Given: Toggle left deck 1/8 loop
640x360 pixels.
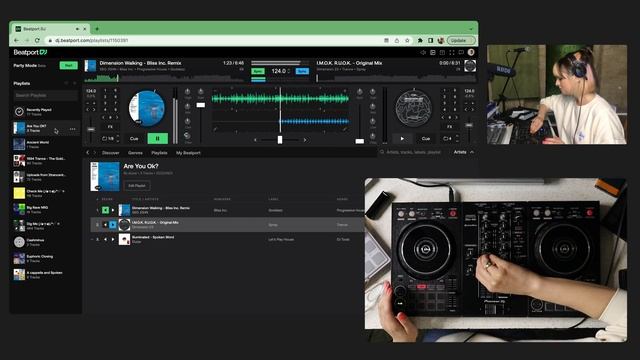Looking at the screenshot, I should [x=108, y=139].
